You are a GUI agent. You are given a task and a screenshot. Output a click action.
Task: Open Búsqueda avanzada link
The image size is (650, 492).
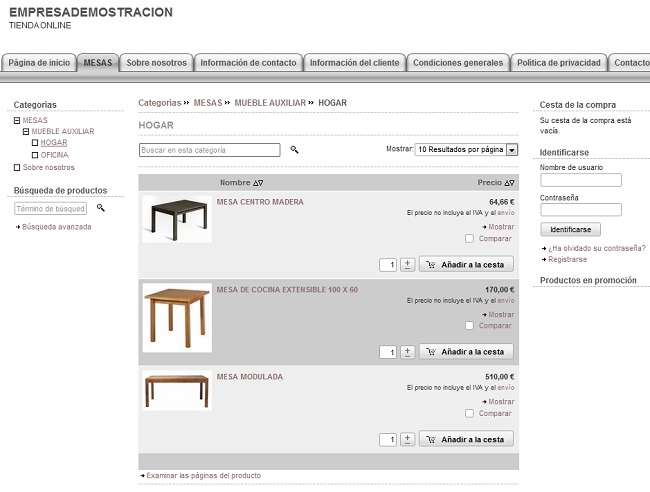(x=57, y=227)
